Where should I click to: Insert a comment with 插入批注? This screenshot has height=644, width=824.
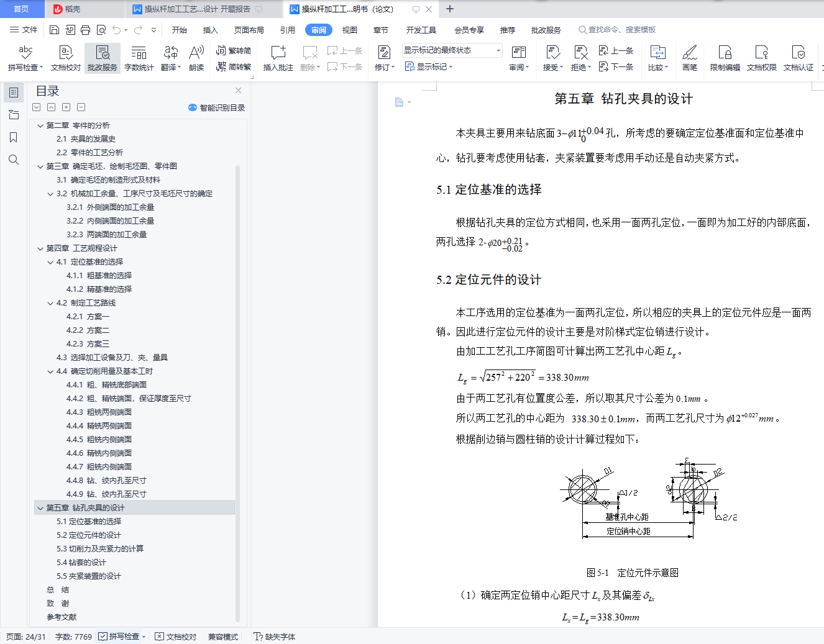pos(278,58)
